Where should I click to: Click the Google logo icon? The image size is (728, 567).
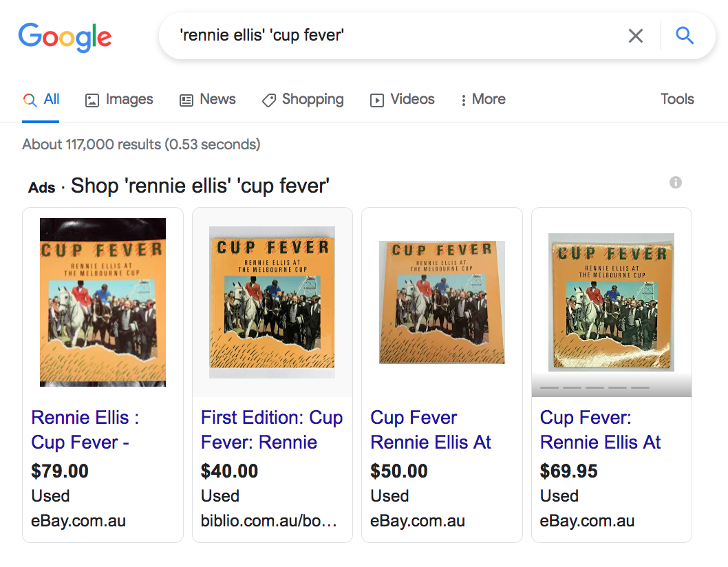[x=65, y=38]
